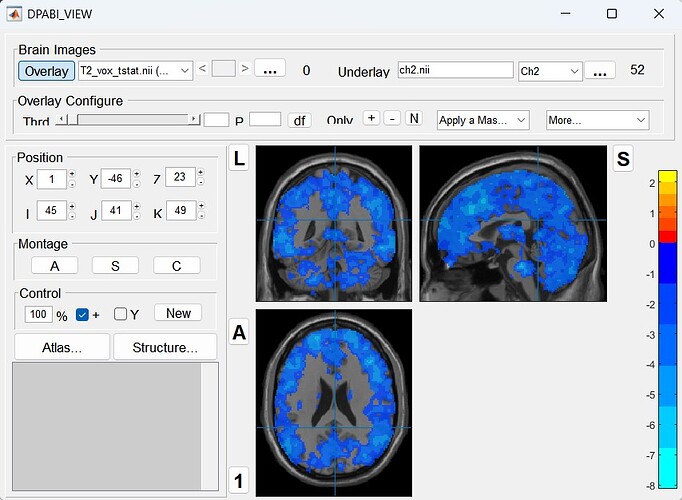Go to previous overlay volume with < button
The image size is (682, 500).
pyautogui.click(x=202, y=69)
